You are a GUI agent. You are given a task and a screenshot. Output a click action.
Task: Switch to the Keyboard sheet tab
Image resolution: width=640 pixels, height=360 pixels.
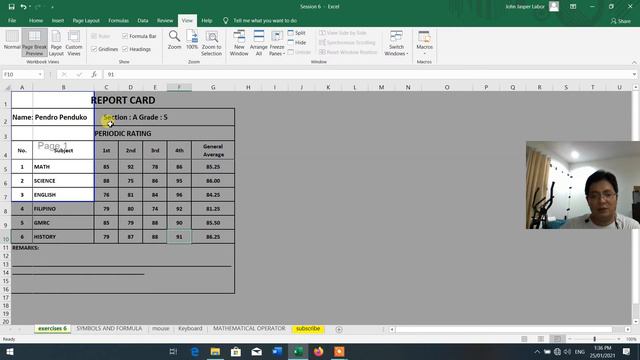[x=190, y=329]
